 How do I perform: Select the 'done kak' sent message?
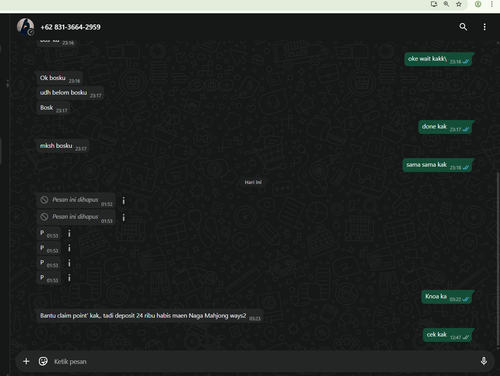[x=446, y=127]
